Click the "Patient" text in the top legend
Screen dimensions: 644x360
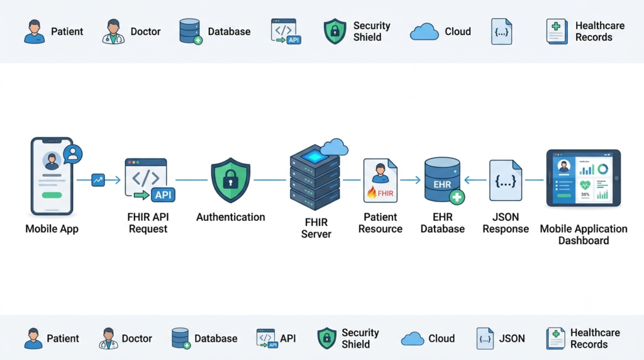67,31
